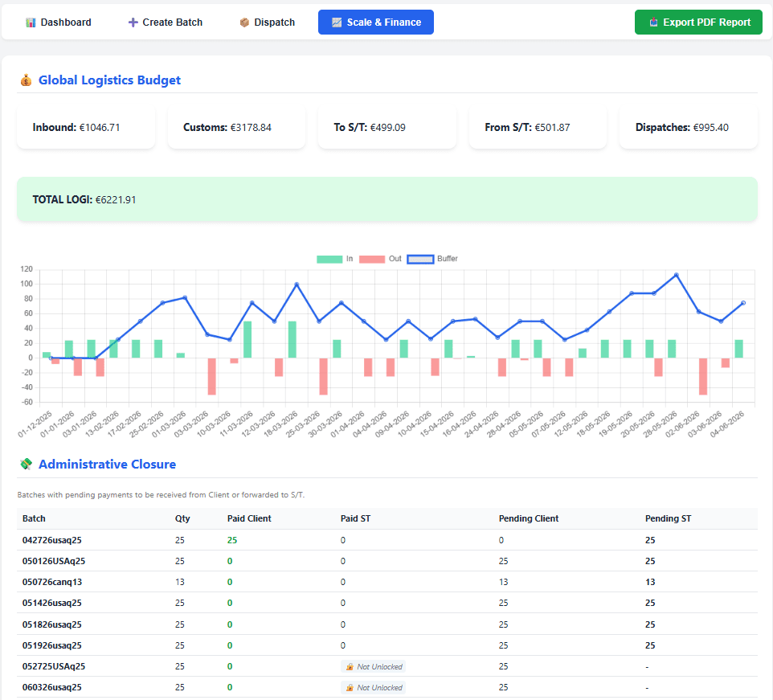Go to the Dispatch tab
This screenshot has width=773, height=700.
point(268,23)
